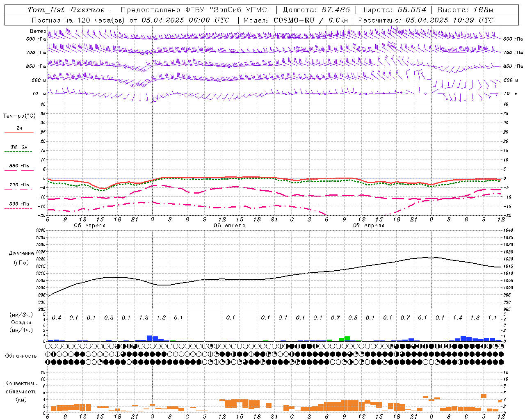Screen dimensions: 525x420
Task: Click the "(мм/3ч.)" precipitation unit label
Action: click(21, 315)
